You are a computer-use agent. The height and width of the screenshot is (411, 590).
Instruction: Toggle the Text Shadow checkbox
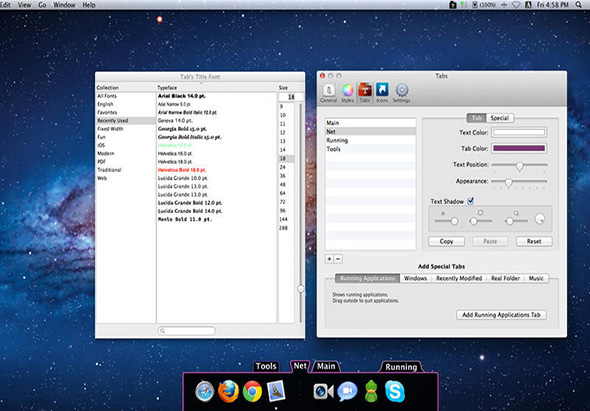tap(470, 201)
